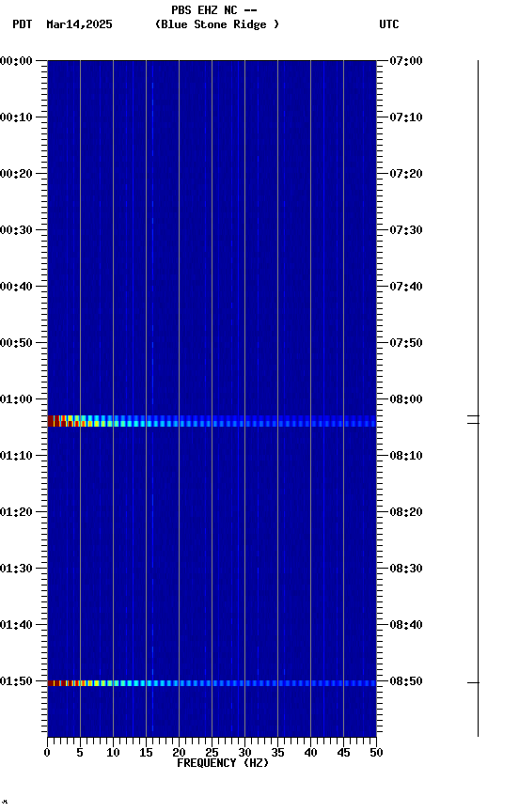The image size is (519, 812).
Task: Click the 01:30 PDT time label
Action: tap(16, 569)
